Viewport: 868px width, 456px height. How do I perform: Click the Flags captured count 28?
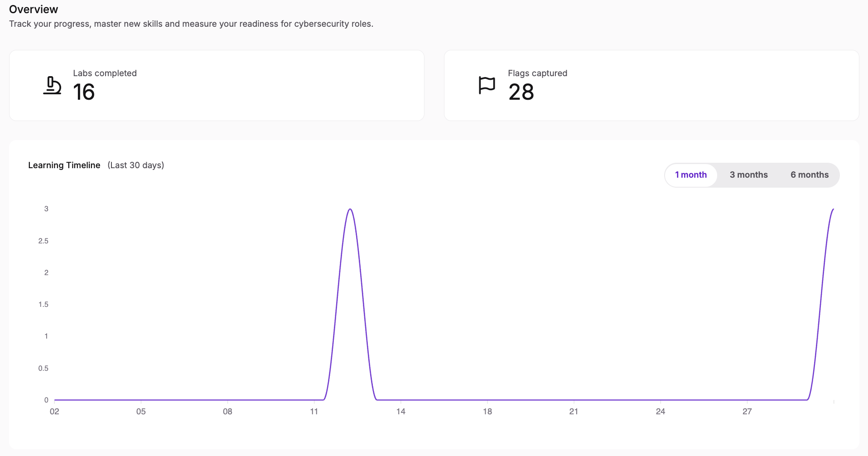click(x=521, y=92)
